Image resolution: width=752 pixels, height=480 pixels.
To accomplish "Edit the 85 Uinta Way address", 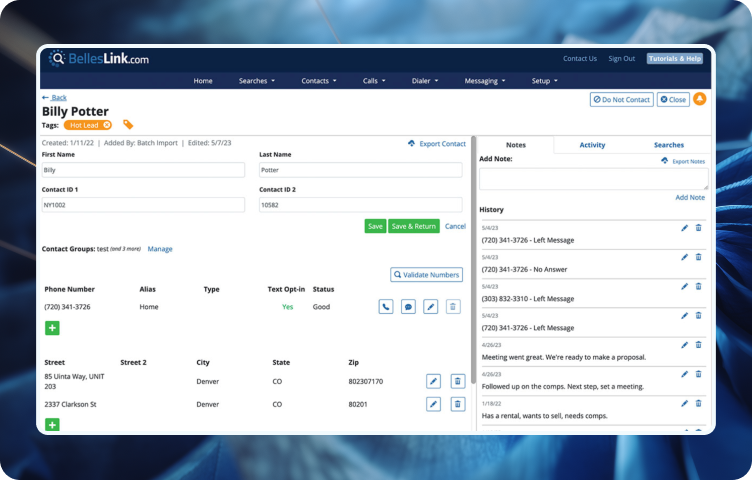I will tap(433, 381).
